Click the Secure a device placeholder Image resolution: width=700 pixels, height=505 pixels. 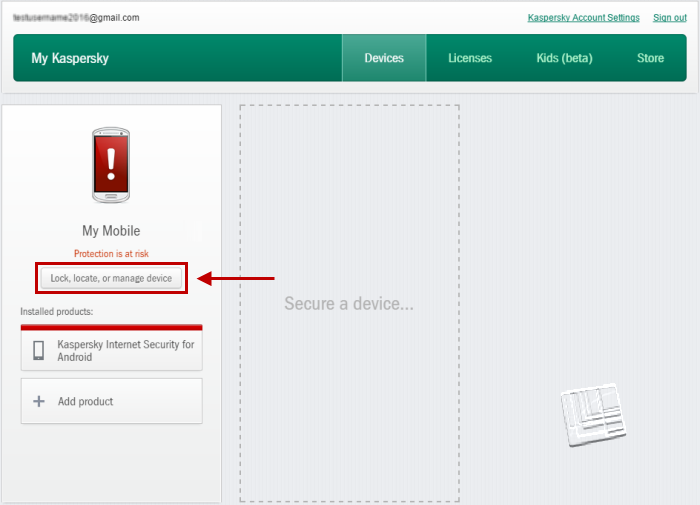pos(349,304)
